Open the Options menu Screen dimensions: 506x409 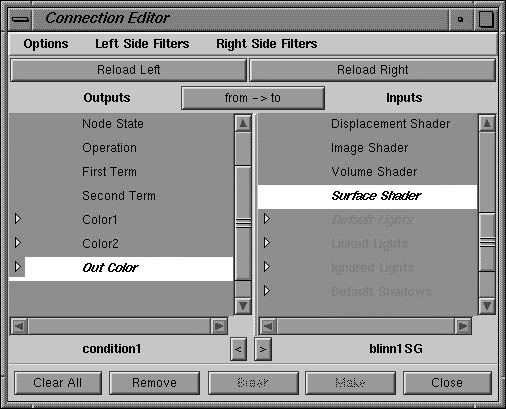tap(46, 44)
